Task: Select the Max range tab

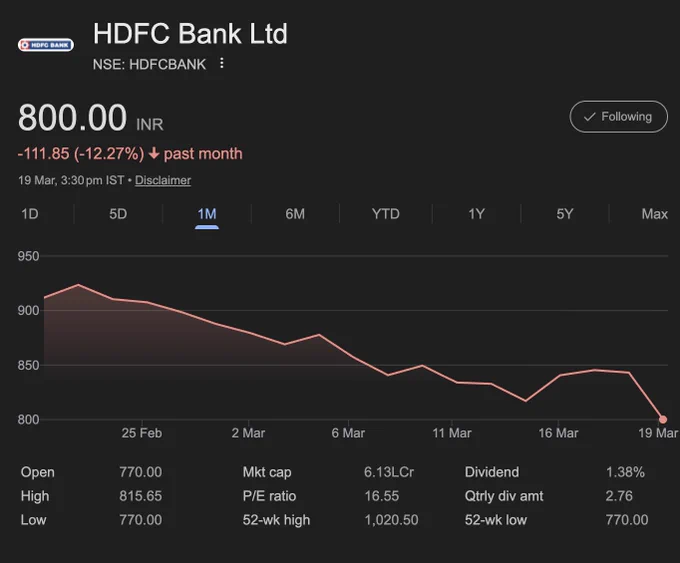Action: (x=654, y=214)
